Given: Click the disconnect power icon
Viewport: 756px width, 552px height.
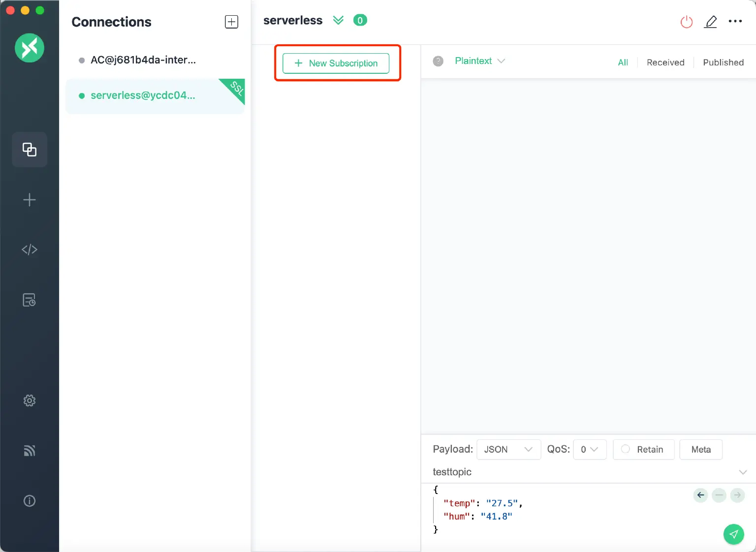Looking at the screenshot, I should coord(686,22).
